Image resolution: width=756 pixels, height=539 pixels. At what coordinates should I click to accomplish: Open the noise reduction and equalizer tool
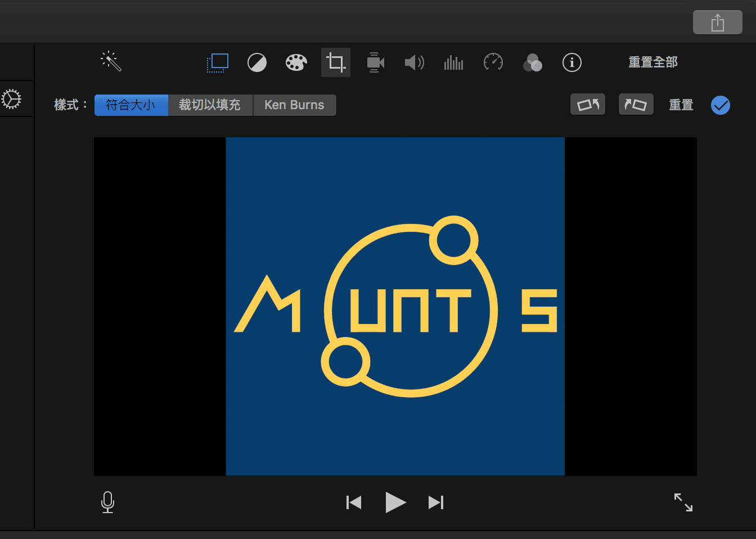pyautogui.click(x=453, y=62)
